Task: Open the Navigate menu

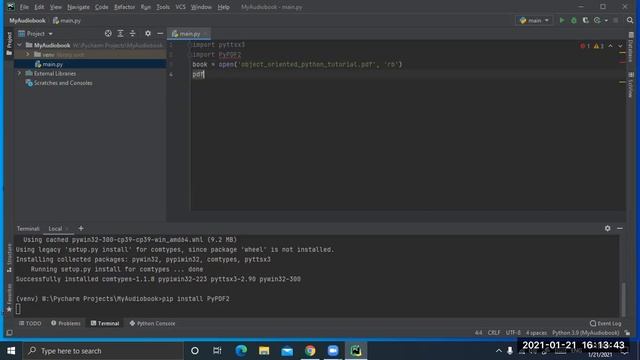Action: [x=78, y=7]
